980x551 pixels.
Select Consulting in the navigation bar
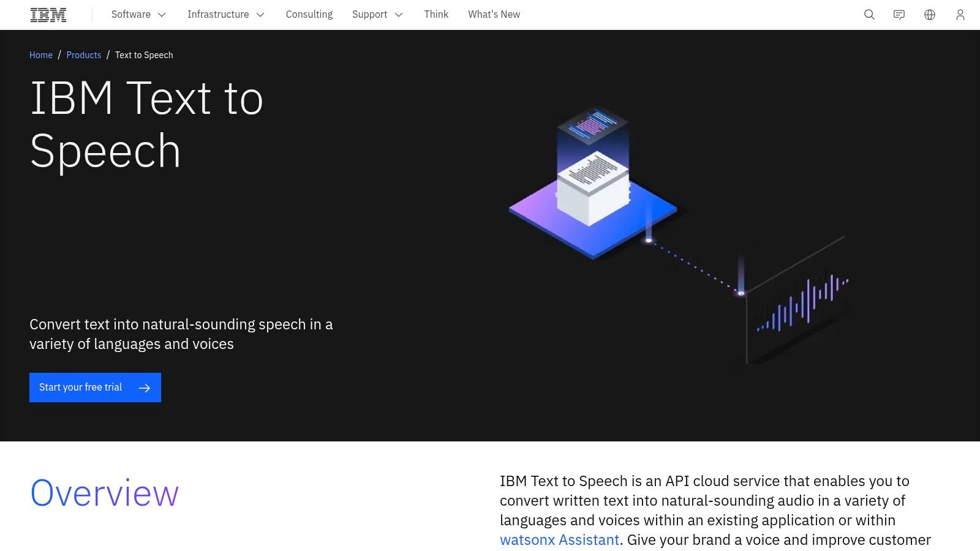tap(309, 14)
